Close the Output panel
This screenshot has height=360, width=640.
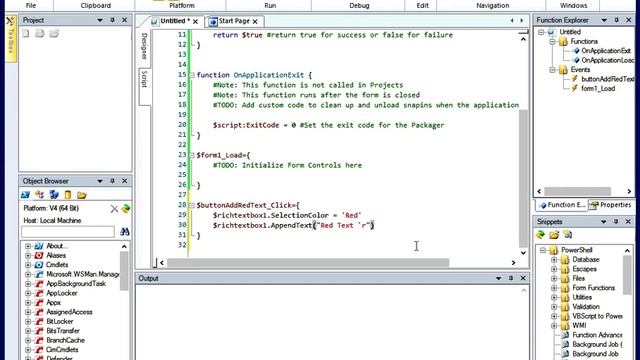(x=523, y=278)
